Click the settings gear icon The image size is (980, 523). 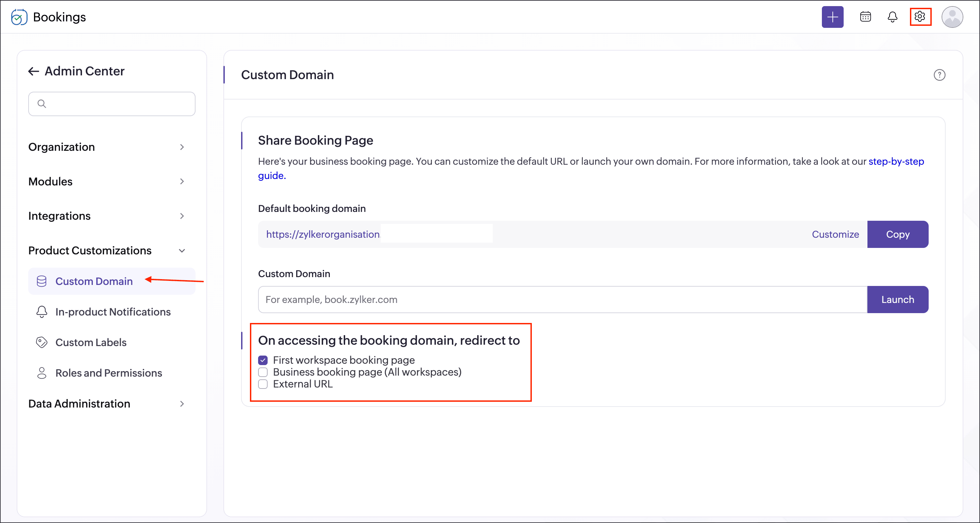[x=920, y=17]
